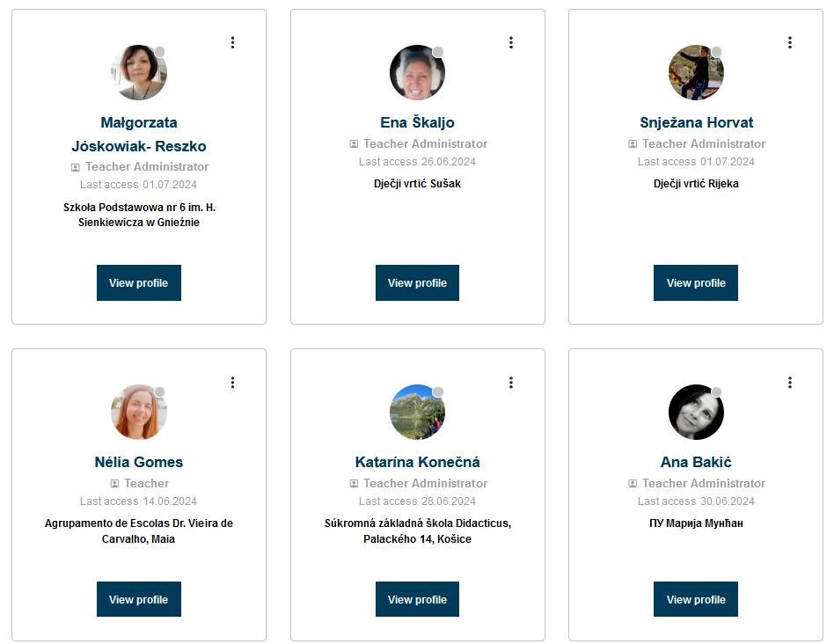The width and height of the screenshot is (834, 644).
Task: Click role badge icon next to Nélia Gomes' Teacher
Action: 114,484
